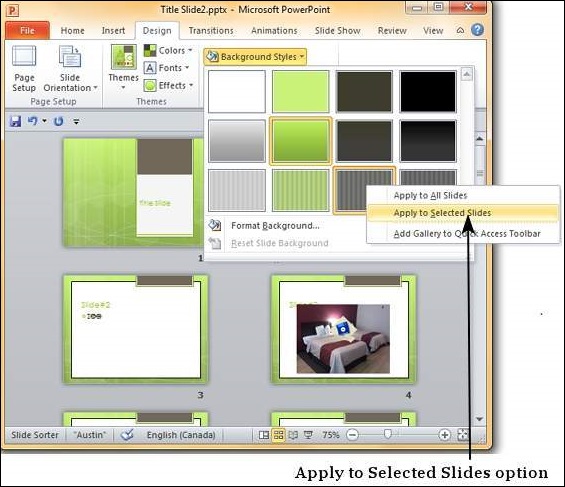Screen dimensions: 565x487
Task: Select the solid dark brown background style
Action: point(364,91)
